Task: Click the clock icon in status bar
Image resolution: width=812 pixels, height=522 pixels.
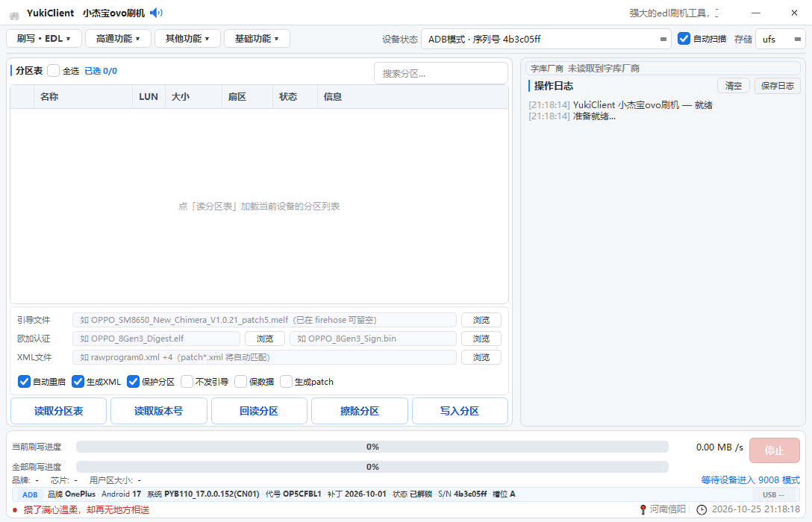Action: (x=702, y=510)
